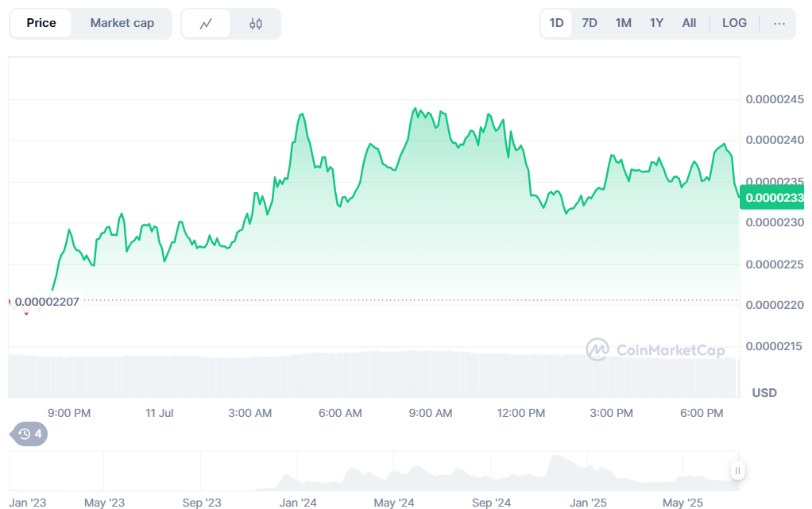Screen dimensions: 812x509
Task: Set chart range to 7D
Action: [589, 23]
